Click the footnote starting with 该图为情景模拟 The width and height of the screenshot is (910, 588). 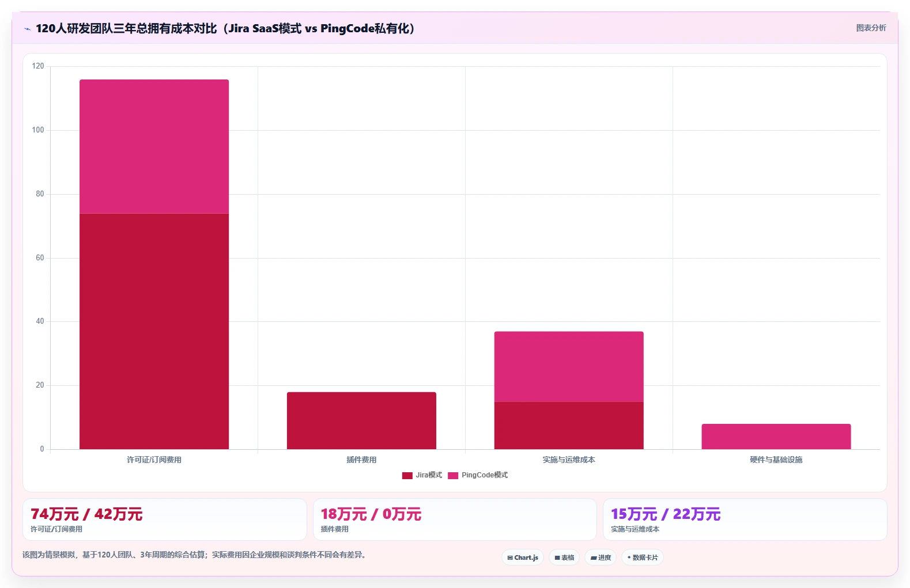pos(194,555)
